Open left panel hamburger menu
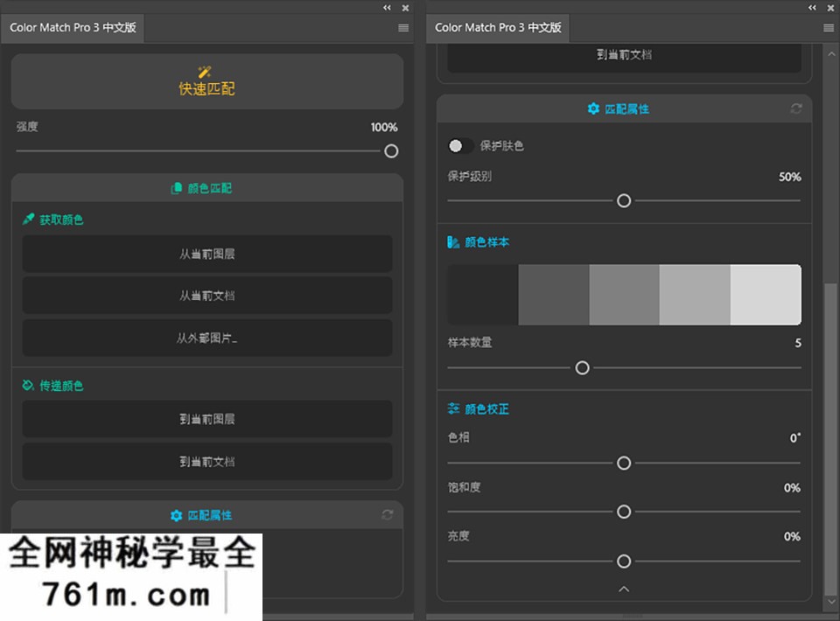840x621 pixels. point(403,28)
